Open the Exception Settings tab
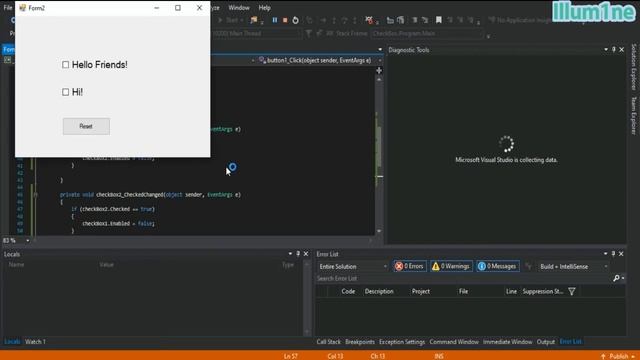The width and height of the screenshot is (640, 360). point(402,342)
